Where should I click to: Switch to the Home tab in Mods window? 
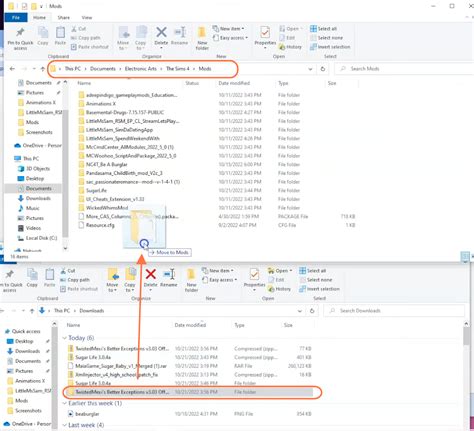(x=39, y=18)
